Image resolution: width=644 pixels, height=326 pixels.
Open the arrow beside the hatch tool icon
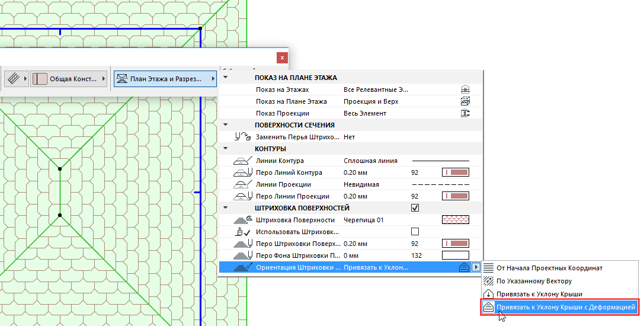click(x=25, y=78)
